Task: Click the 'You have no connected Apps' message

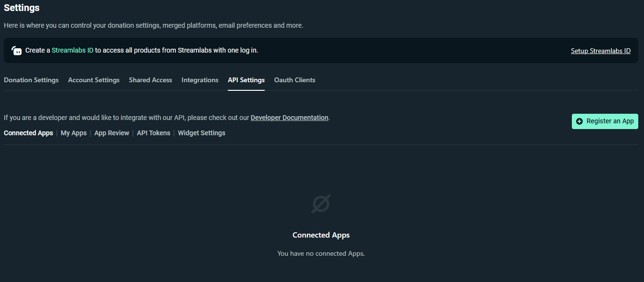Action: (x=321, y=253)
